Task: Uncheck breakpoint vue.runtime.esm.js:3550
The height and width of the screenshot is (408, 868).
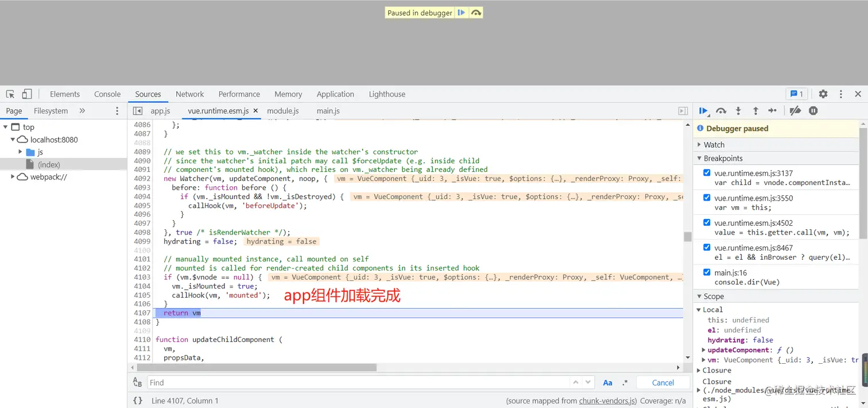Action: point(707,197)
